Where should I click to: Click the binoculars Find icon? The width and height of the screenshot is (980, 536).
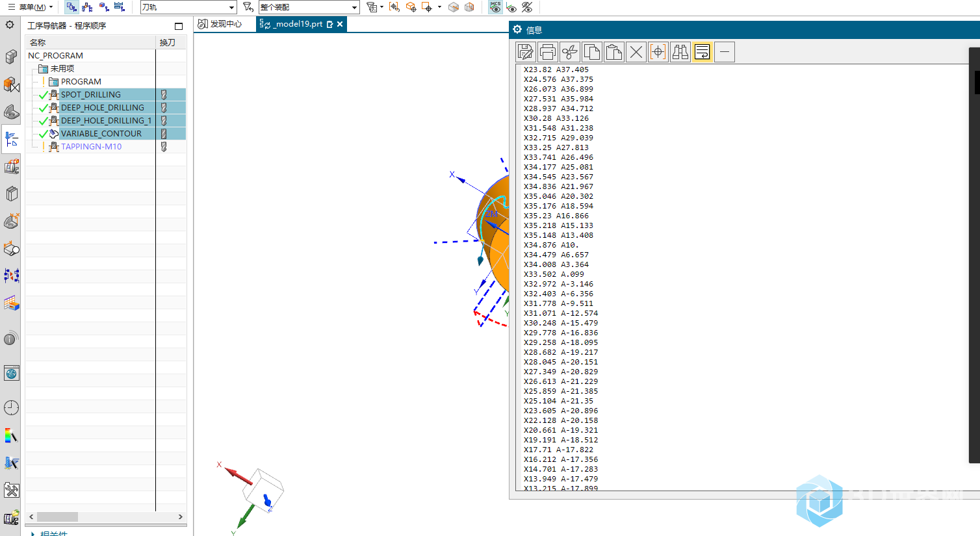tap(680, 52)
